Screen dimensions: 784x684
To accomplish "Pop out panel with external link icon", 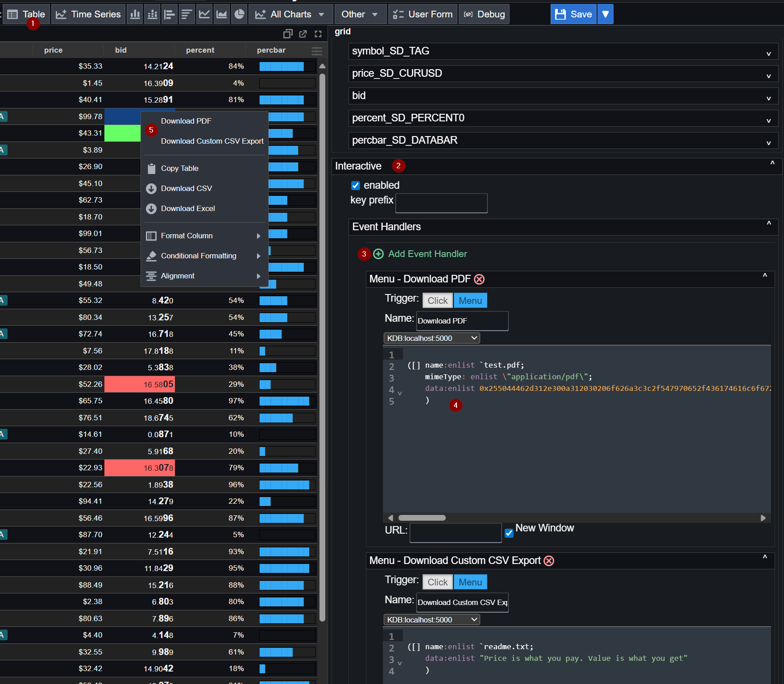I will (303, 34).
